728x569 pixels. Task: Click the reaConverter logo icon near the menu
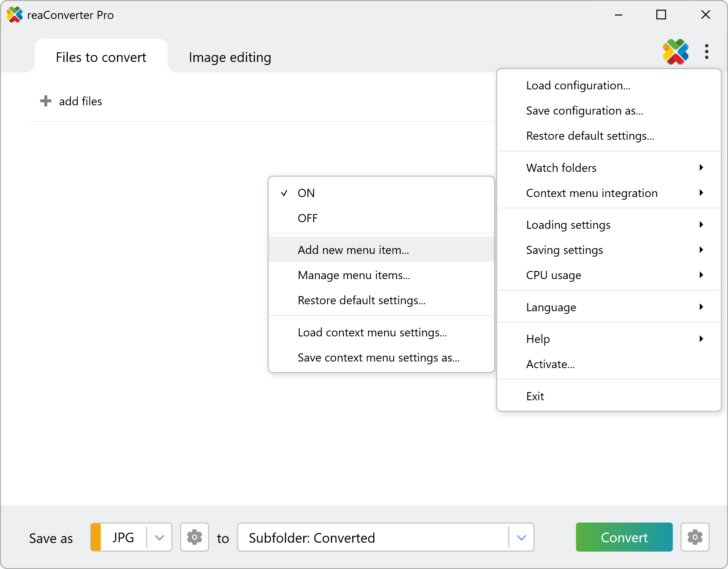click(675, 52)
